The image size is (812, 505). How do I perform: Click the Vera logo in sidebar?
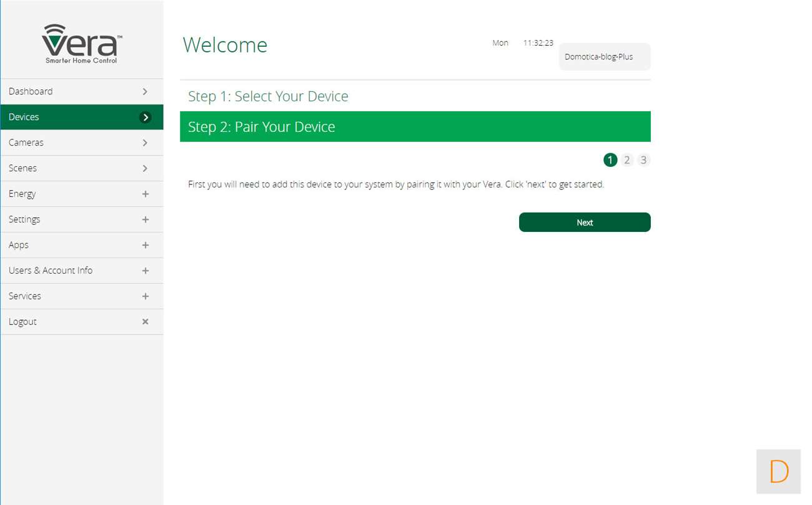82,44
